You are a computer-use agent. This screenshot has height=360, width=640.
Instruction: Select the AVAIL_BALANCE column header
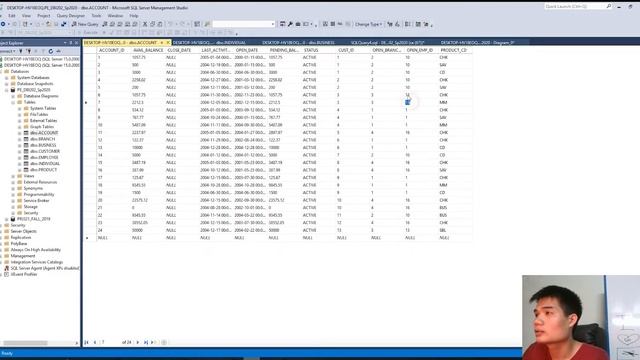[147, 50]
